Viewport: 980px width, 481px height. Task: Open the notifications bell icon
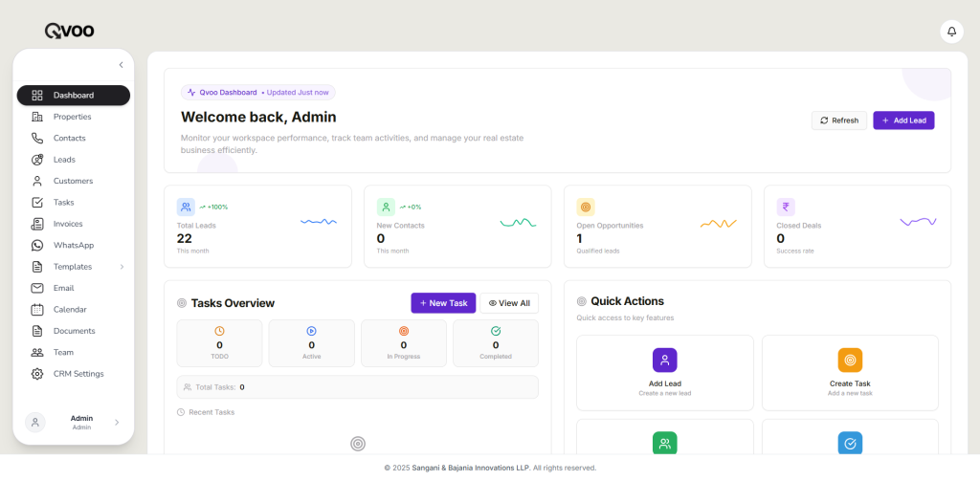[951, 32]
